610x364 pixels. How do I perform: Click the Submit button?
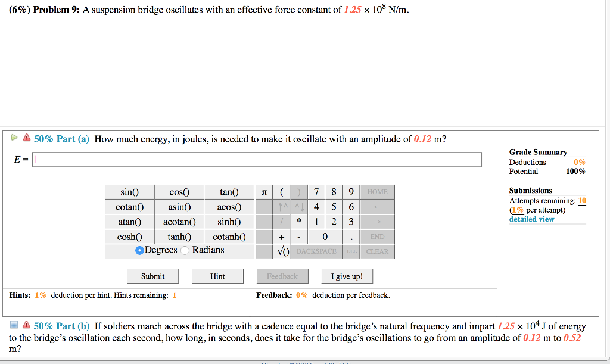click(152, 276)
